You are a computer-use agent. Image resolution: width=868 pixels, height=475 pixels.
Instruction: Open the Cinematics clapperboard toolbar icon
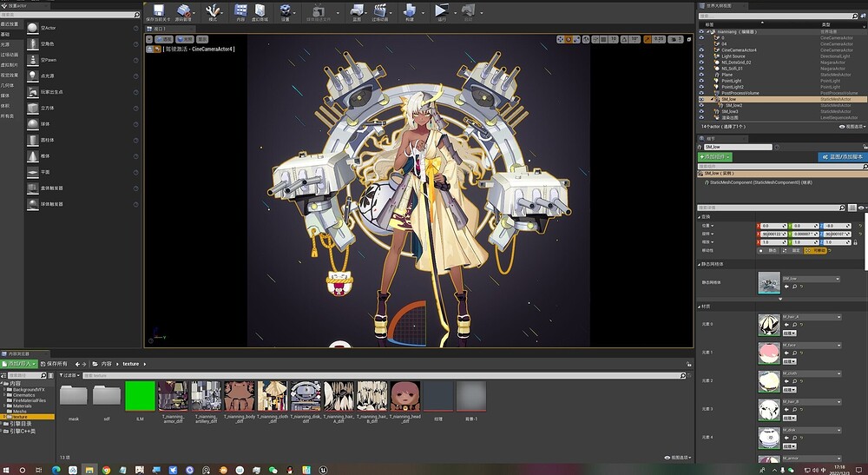click(380, 10)
